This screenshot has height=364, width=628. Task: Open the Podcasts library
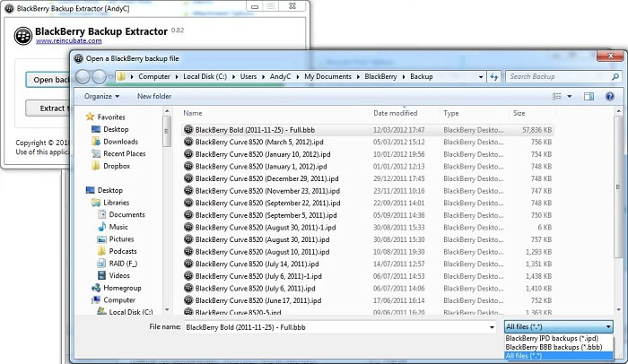[123, 251]
